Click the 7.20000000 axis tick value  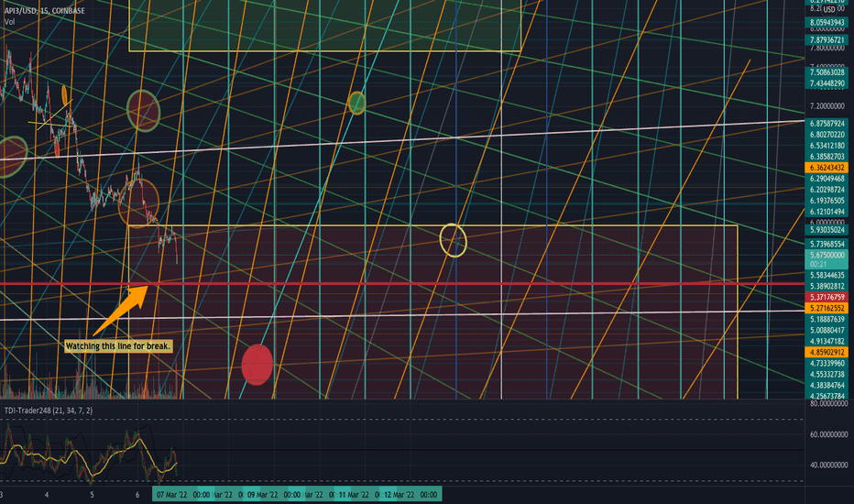point(827,106)
